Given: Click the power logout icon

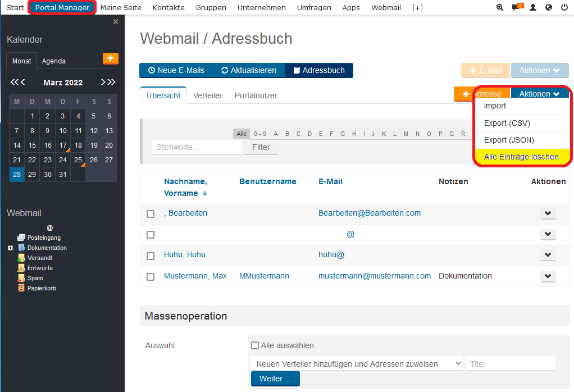Looking at the screenshot, I should [x=564, y=7].
